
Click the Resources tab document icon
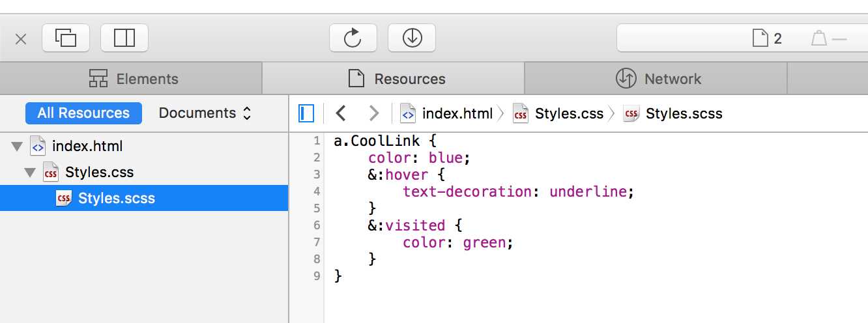356,79
